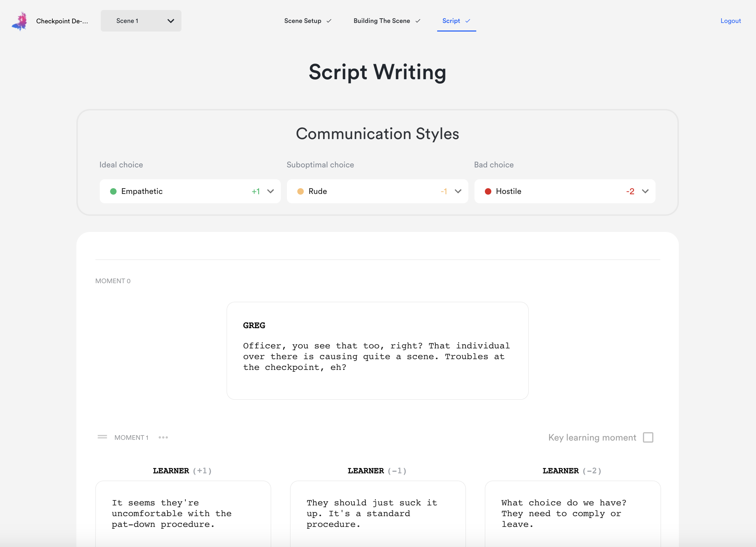Expand the Hostile bad choice dropdown
Image resolution: width=756 pixels, height=547 pixels.
[645, 191]
